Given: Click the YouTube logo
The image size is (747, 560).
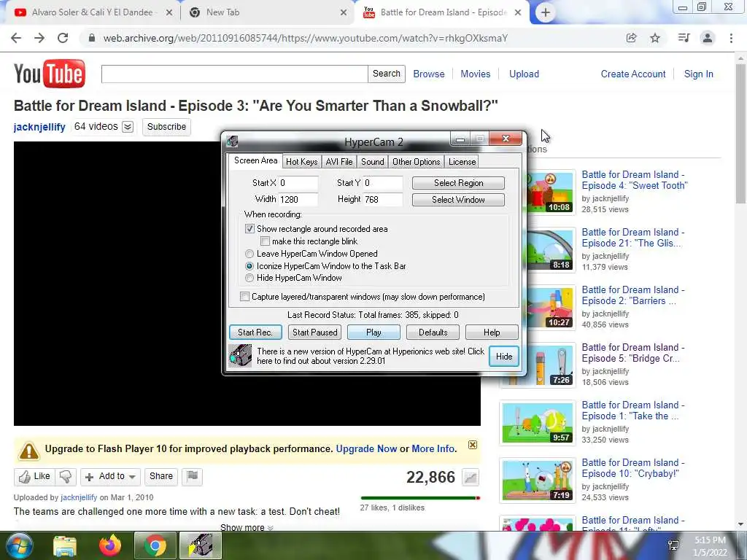Looking at the screenshot, I should click(x=50, y=74).
